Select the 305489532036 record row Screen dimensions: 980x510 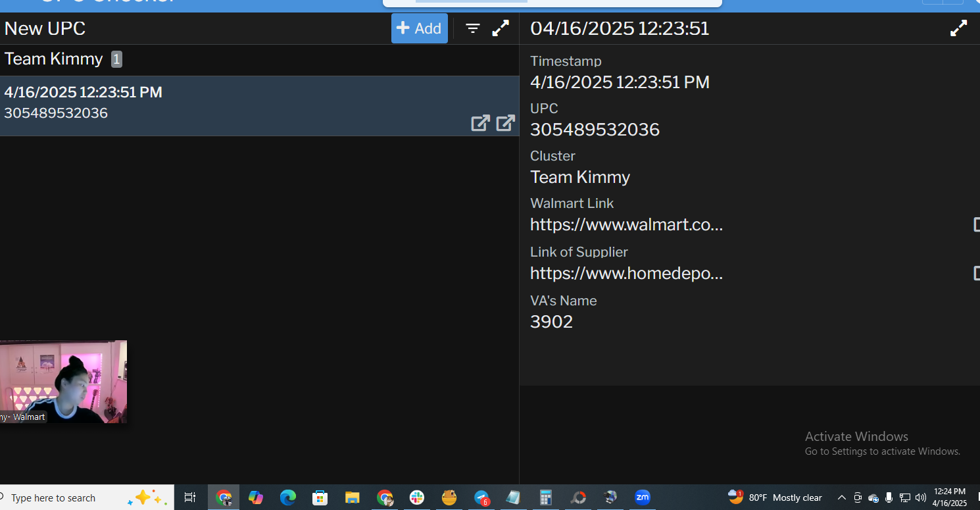pyautogui.click(x=197, y=105)
